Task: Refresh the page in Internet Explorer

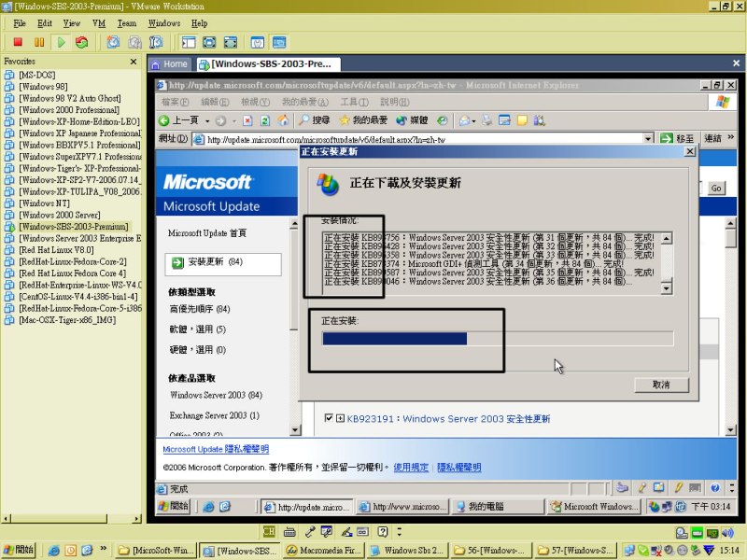Action: point(265,120)
